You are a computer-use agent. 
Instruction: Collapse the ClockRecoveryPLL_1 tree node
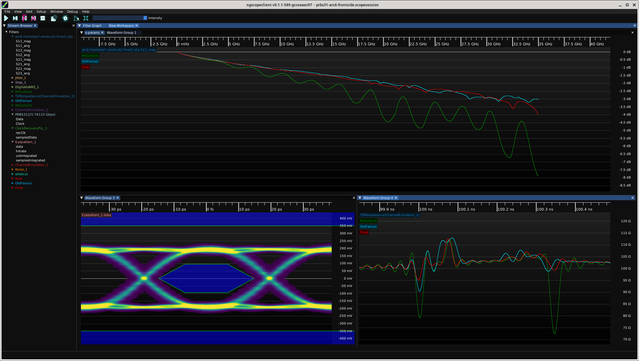coord(13,128)
